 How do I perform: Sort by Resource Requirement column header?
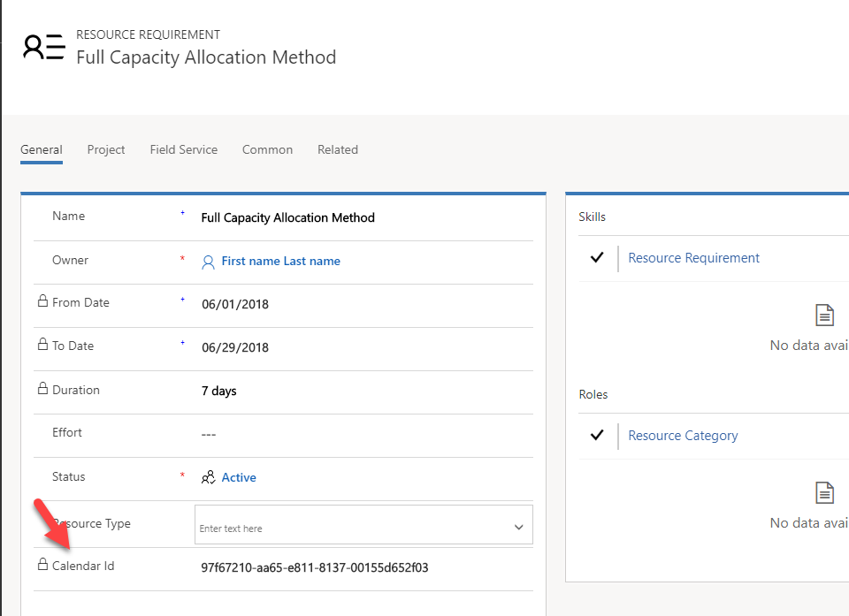pos(693,258)
